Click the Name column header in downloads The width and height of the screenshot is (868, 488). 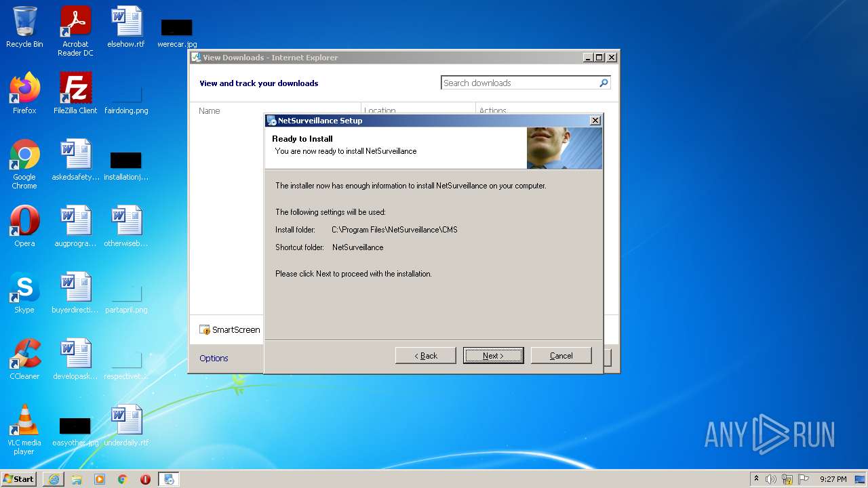pos(210,110)
